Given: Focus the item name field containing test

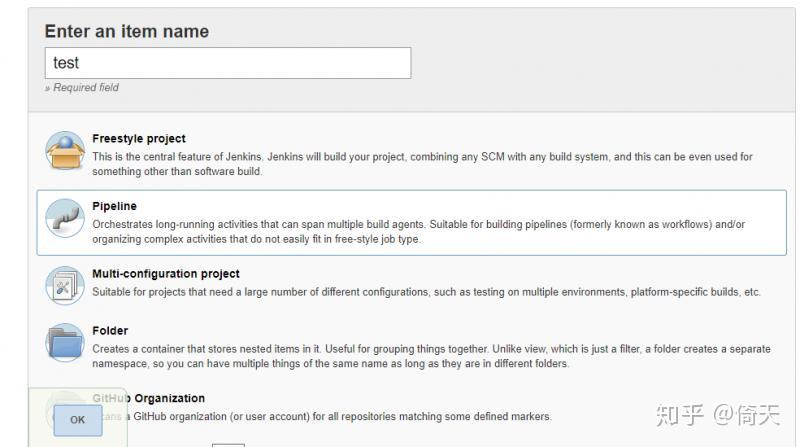Looking at the screenshot, I should pos(228,63).
